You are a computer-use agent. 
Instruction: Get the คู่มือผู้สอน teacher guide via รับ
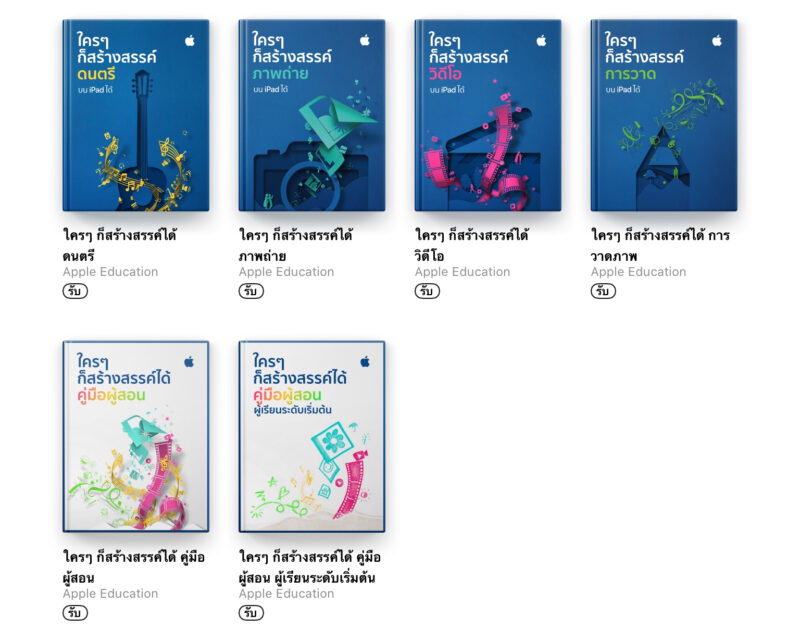[x=75, y=612]
